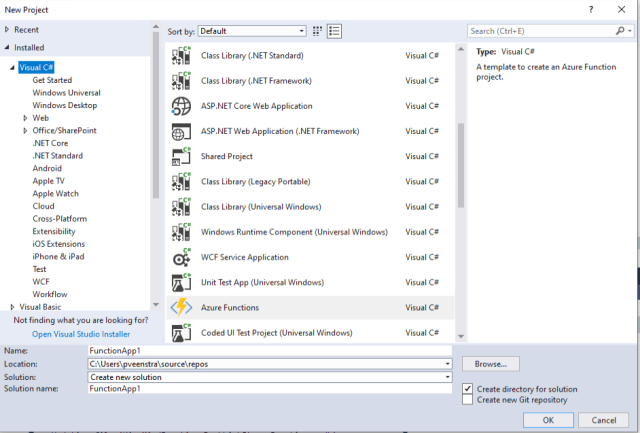Click the Shared Project template icon

coord(181,156)
